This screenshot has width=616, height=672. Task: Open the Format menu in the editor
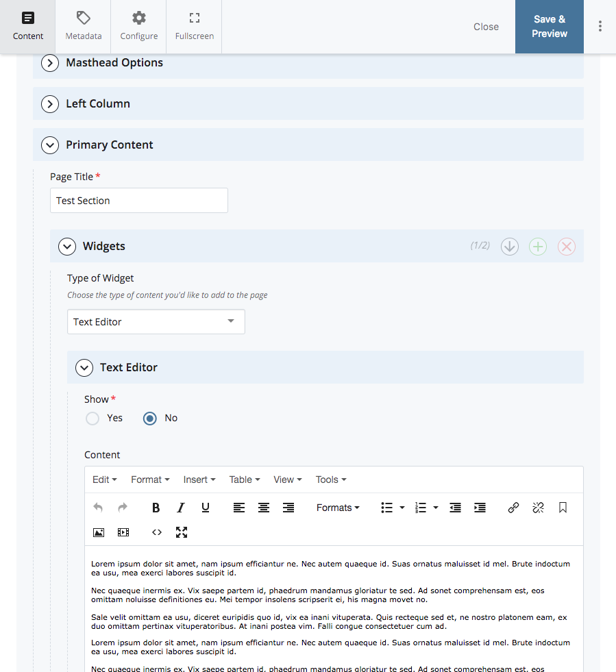(x=150, y=480)
